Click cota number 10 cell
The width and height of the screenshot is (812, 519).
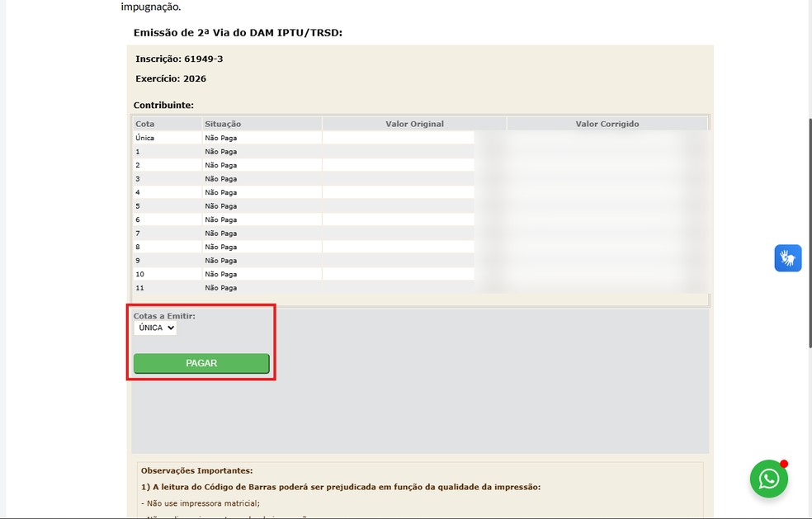click(x=167, y=274)
